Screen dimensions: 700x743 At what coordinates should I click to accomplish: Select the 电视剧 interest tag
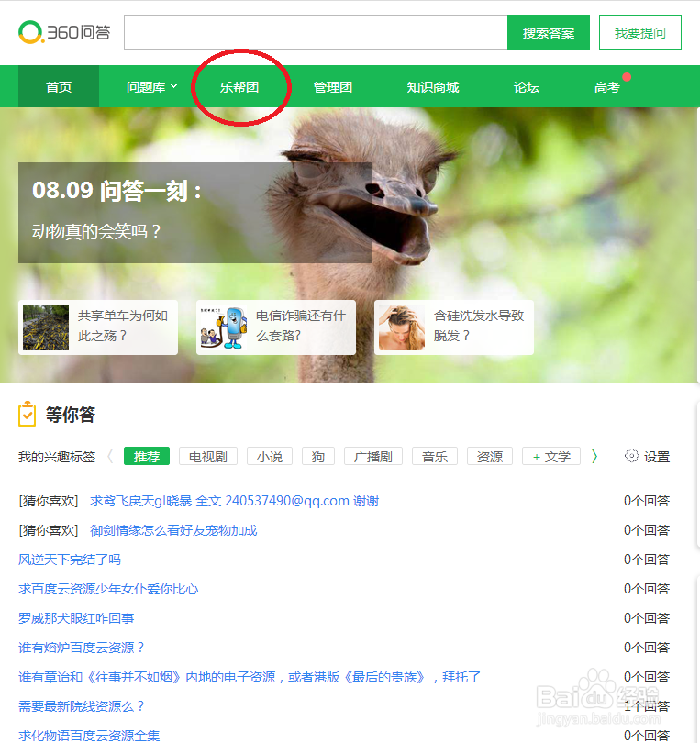(x=208, y=456)
